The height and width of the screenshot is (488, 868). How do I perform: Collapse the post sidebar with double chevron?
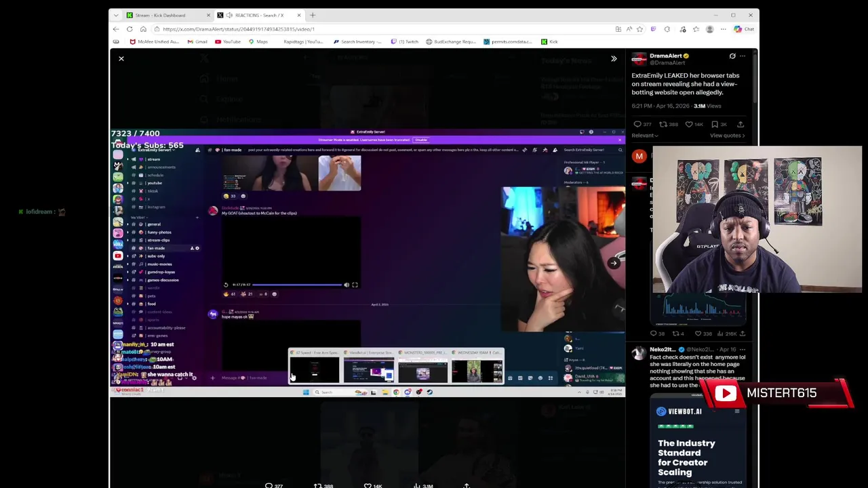(x=614, y=59)
